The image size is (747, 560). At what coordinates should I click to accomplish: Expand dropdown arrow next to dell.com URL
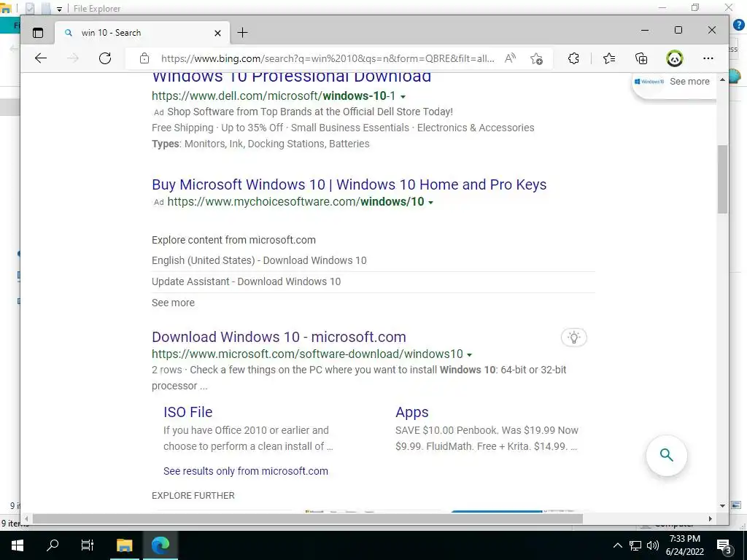pos(403,97)
